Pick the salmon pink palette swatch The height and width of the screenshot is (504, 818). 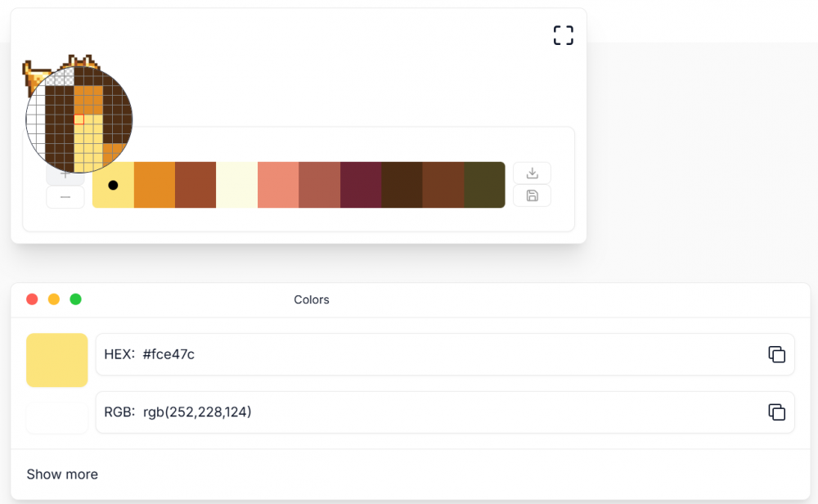click(x=278, y=185)
